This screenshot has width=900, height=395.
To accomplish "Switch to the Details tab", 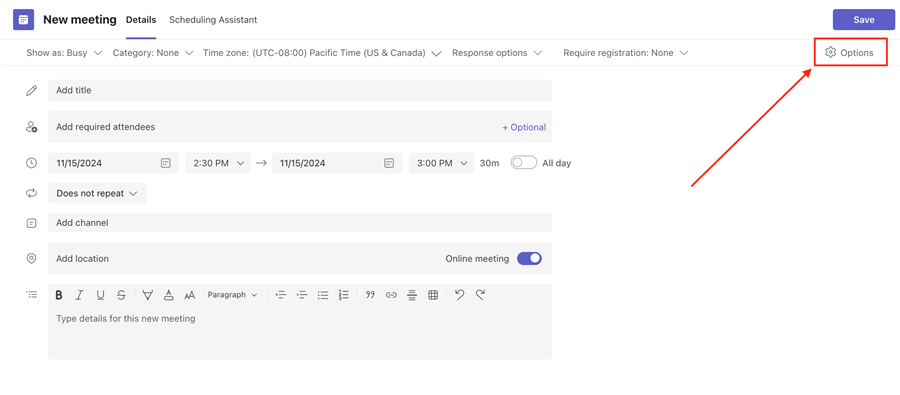I will click(141, 20).
